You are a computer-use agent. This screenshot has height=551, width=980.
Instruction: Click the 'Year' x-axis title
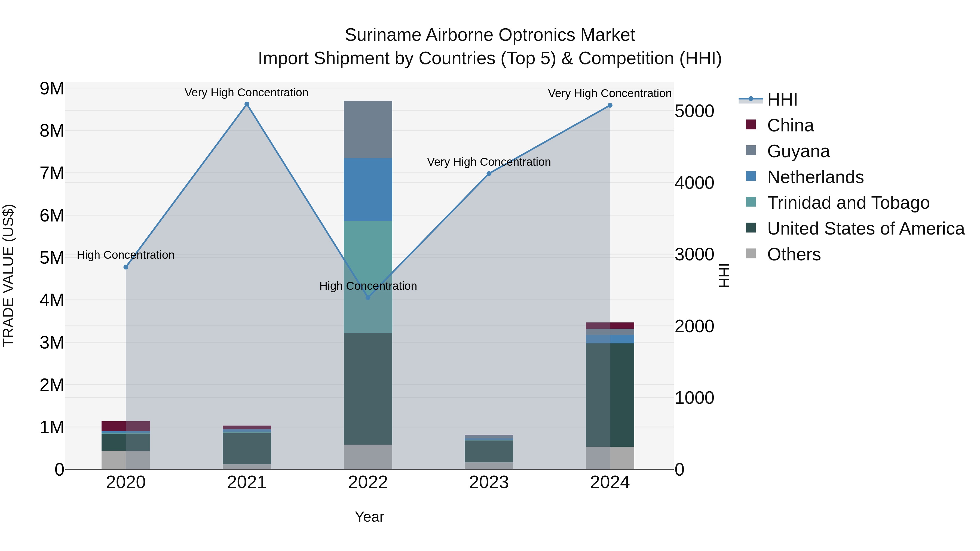[369, 517]
